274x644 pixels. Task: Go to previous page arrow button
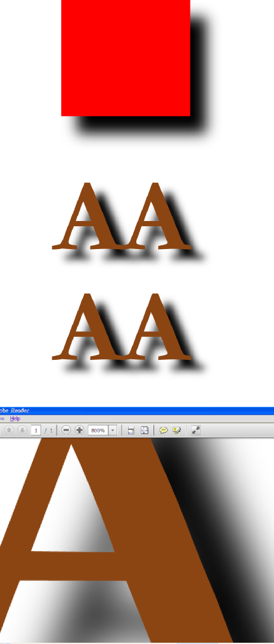(9, 430)
